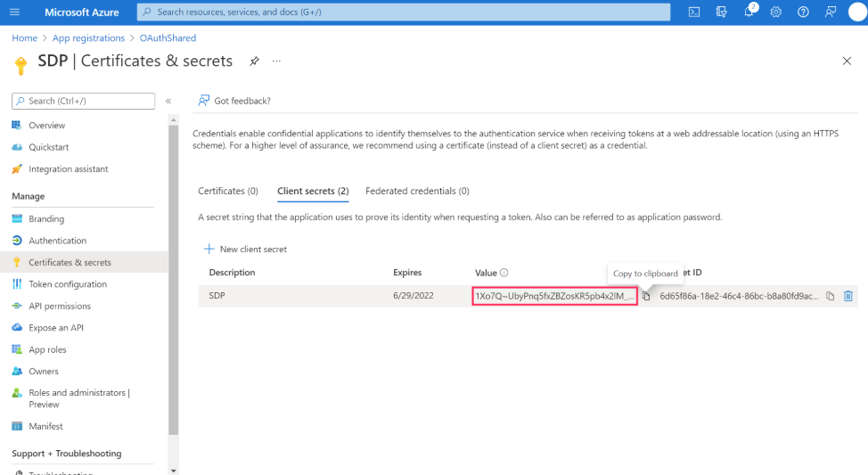This screenshot has width=868, height=475.
Task: Open the Cloud Shell icon in header
Action: (x=693, y=12)
